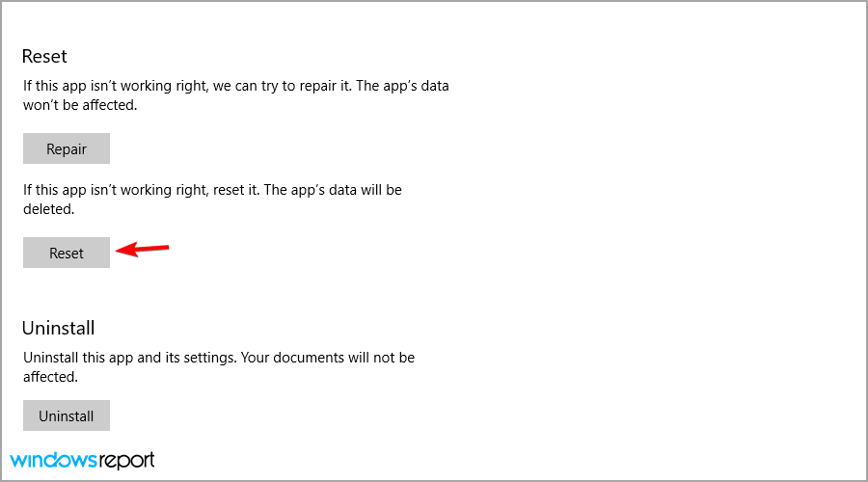Click the arrowhead tip of red arrow
868x482 pixels.
pos(118,251)
